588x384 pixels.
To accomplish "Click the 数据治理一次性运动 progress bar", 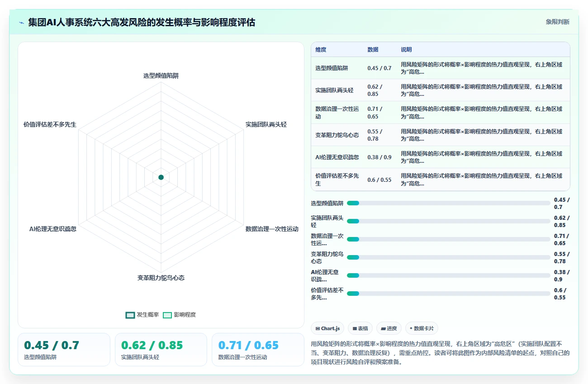I will (x=449, y=239).
